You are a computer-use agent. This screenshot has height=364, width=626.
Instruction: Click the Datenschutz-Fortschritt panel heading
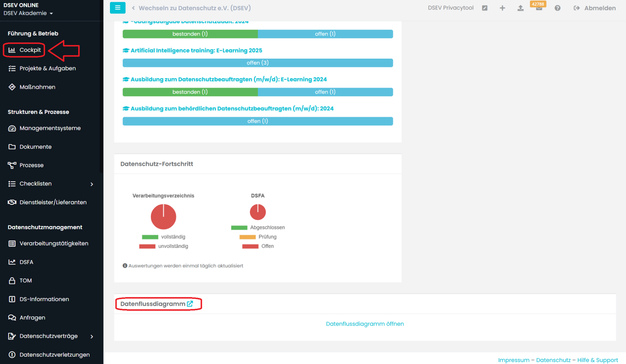[x=156, y=164]
